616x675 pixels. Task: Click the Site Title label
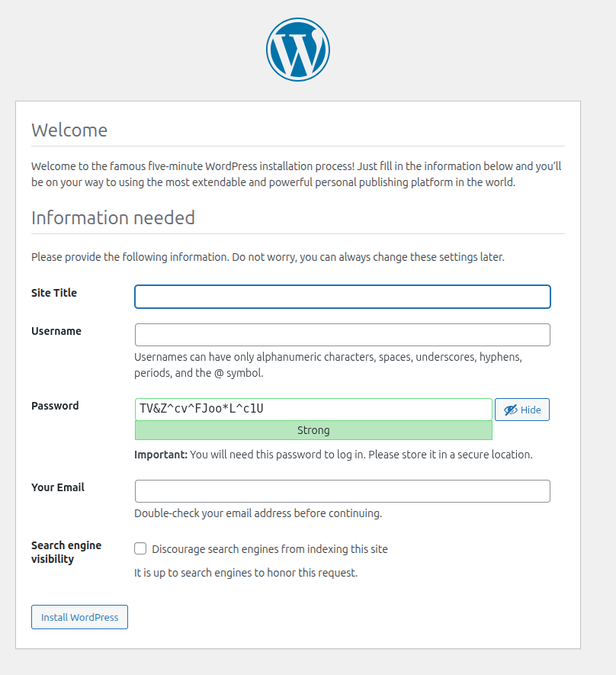pos(53,293)
